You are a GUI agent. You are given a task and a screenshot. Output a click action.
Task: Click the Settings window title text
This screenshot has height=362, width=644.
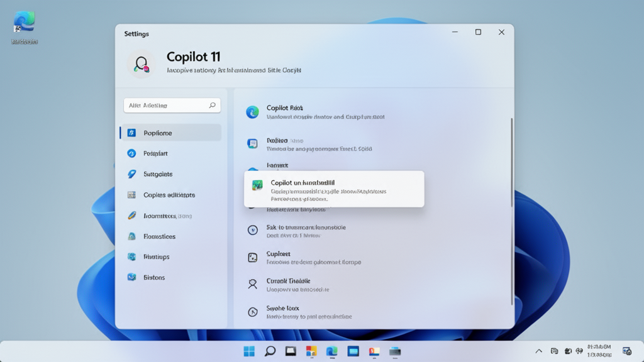(x=136, y=34)
